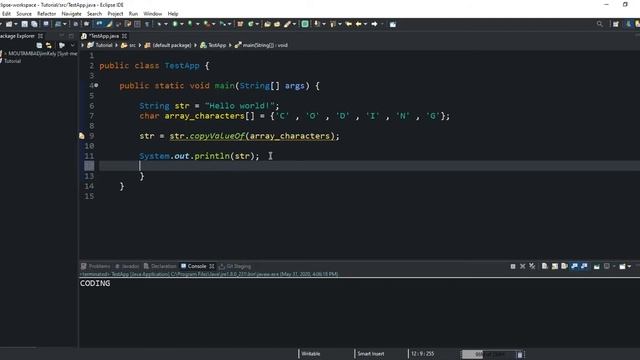This screenshot has height=360, width=640.
Task: Close the TestApp.java editor tab
Action: pos(124,36)
